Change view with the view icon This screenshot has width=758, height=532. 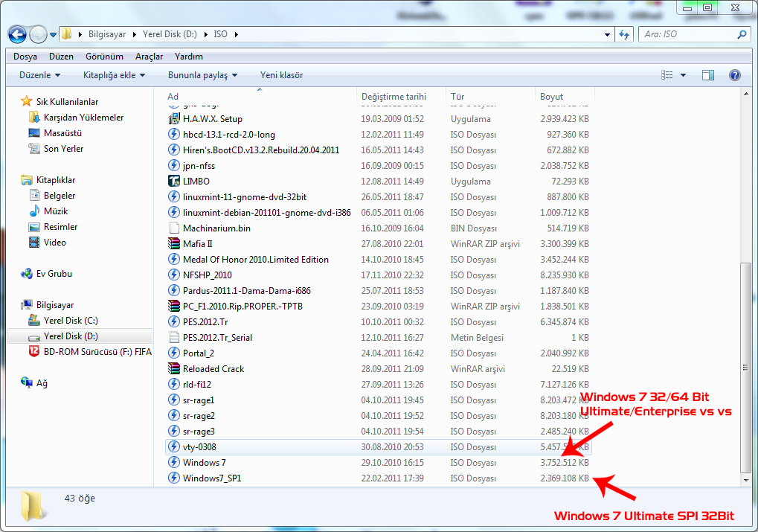[x=667, y=75]
